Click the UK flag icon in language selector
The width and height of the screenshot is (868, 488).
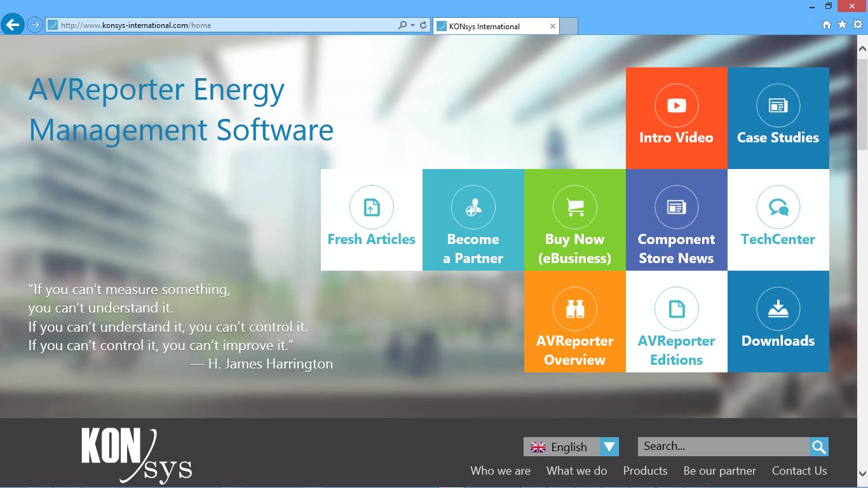point(538,447)
